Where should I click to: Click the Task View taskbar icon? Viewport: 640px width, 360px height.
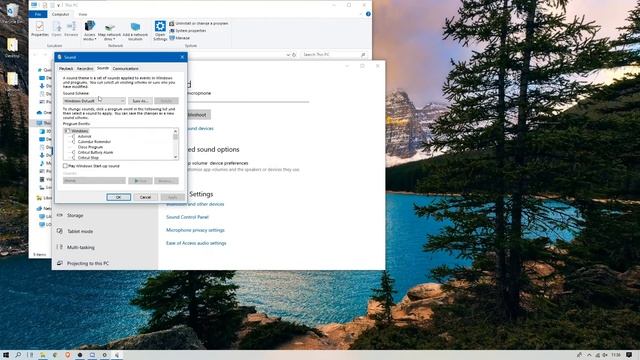tap(30, 355)
